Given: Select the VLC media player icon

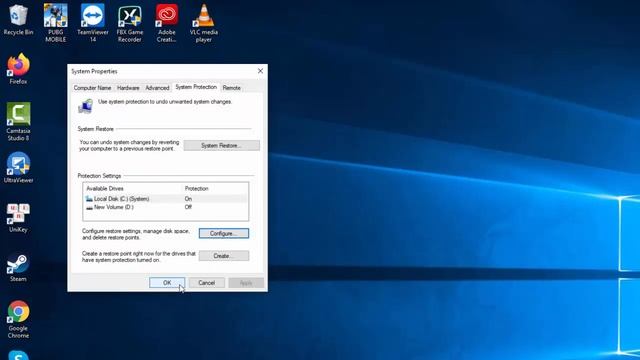Looking at the screenshot, I should click(204, 23).
